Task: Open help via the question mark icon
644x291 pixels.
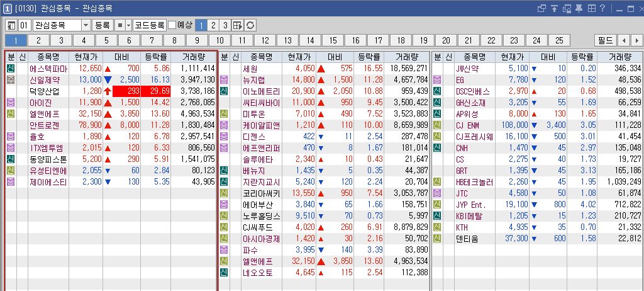Action: click(602, 8)
